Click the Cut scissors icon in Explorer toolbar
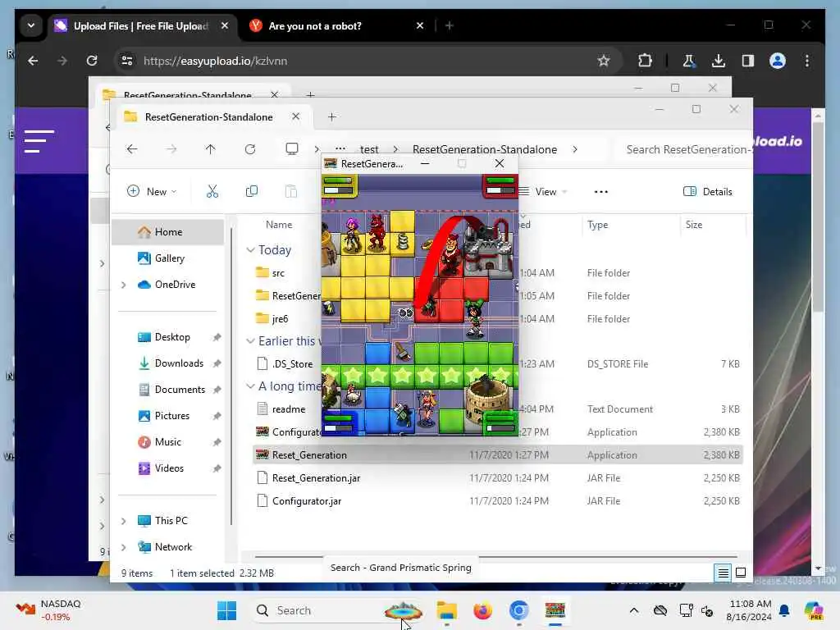 point(212,191)
